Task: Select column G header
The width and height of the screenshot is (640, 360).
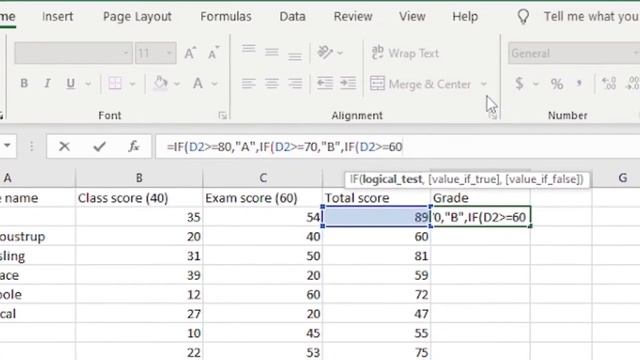Action: pyautogui.click(x=622, y=178)
